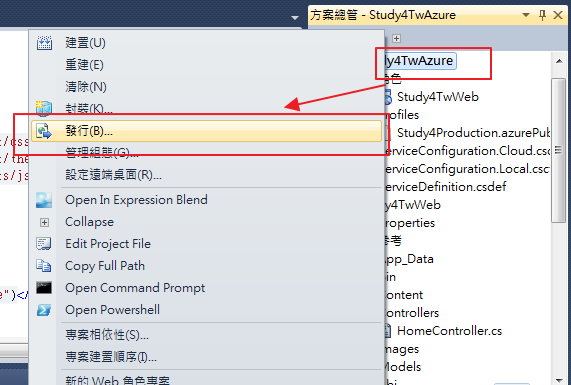Click the Build (建置) icon in context menu
This screenshot has width=571, height=385.
(44, 43)
